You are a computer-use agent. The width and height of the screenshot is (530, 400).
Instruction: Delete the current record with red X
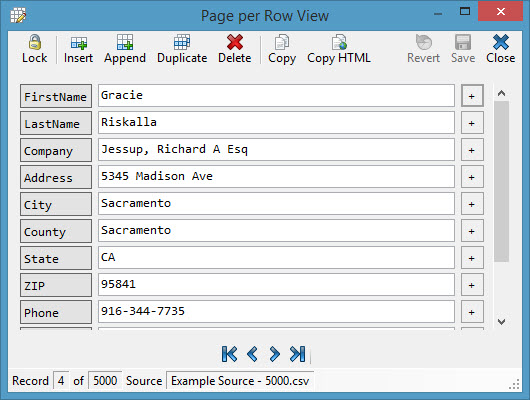point(235,49)
